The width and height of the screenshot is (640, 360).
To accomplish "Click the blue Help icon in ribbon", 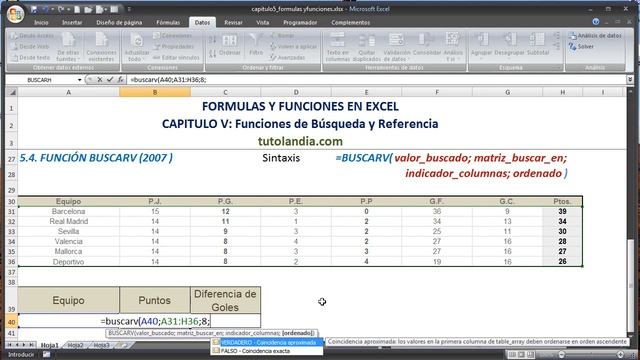I will [596, 22].
